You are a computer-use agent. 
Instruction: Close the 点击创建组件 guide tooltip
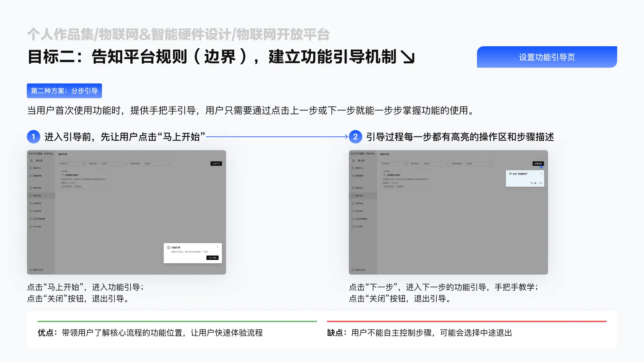pyautogui.click(x=541, y=174)
